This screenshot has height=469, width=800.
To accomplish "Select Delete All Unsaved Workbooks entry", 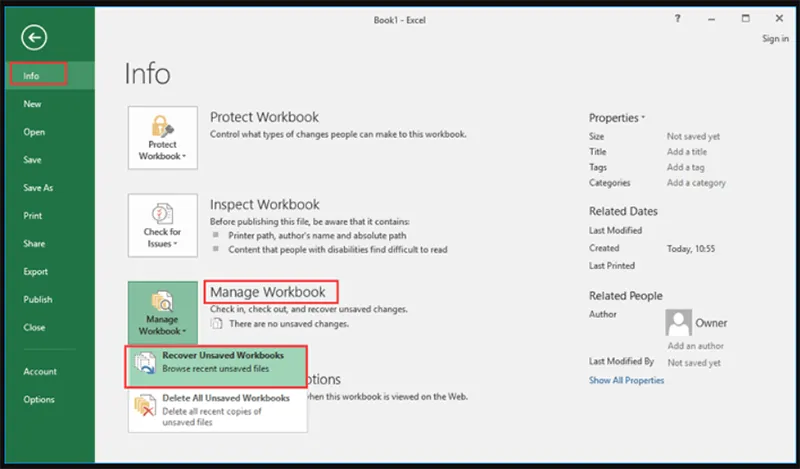I will (x=218, y=410).
